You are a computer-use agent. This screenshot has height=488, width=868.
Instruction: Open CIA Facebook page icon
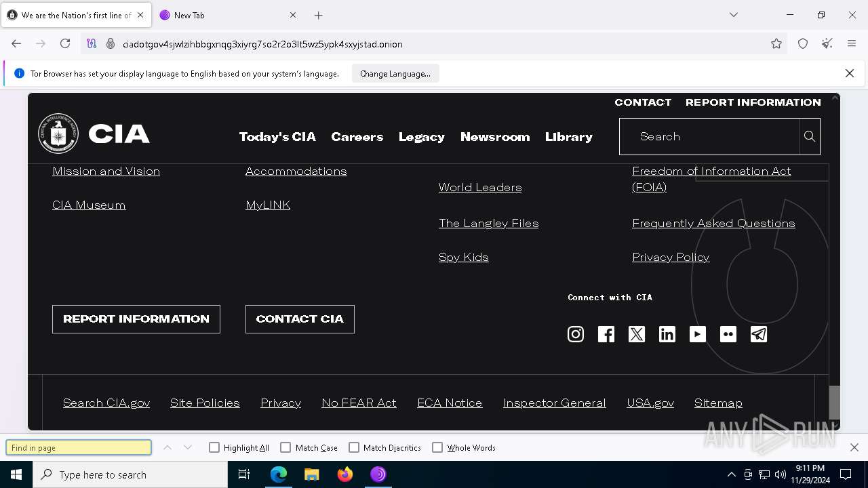click(x=606, y=334)
